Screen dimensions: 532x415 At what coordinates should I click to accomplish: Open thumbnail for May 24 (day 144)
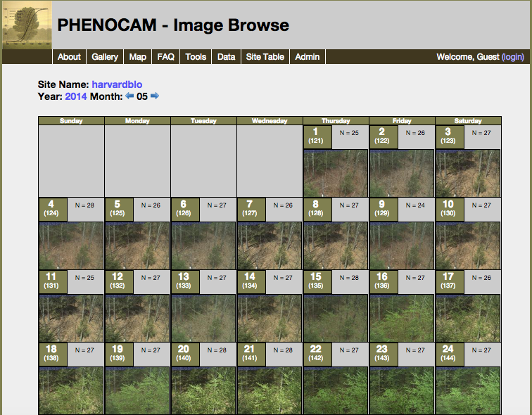click(468, 390)
